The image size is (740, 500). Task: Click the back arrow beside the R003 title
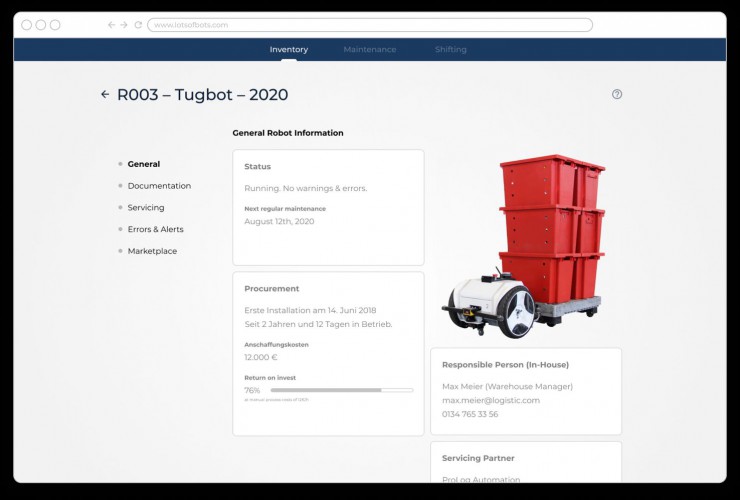pos(105,95)
